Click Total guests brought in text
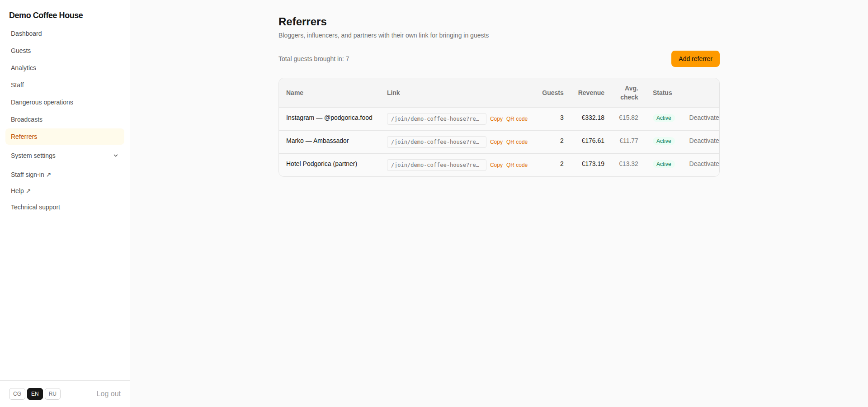The image size is (868, 407). click(314, 59)
